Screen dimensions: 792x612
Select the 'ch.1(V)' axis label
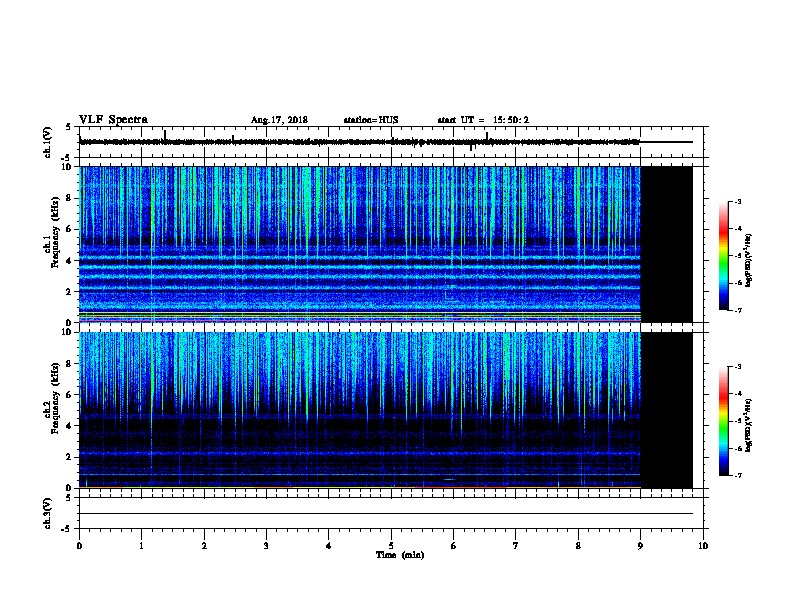[x=47, y=142]
